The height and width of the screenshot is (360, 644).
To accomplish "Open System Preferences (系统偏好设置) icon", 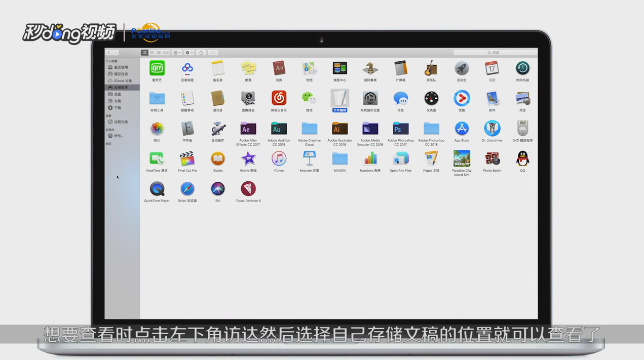I will (370, 98).
